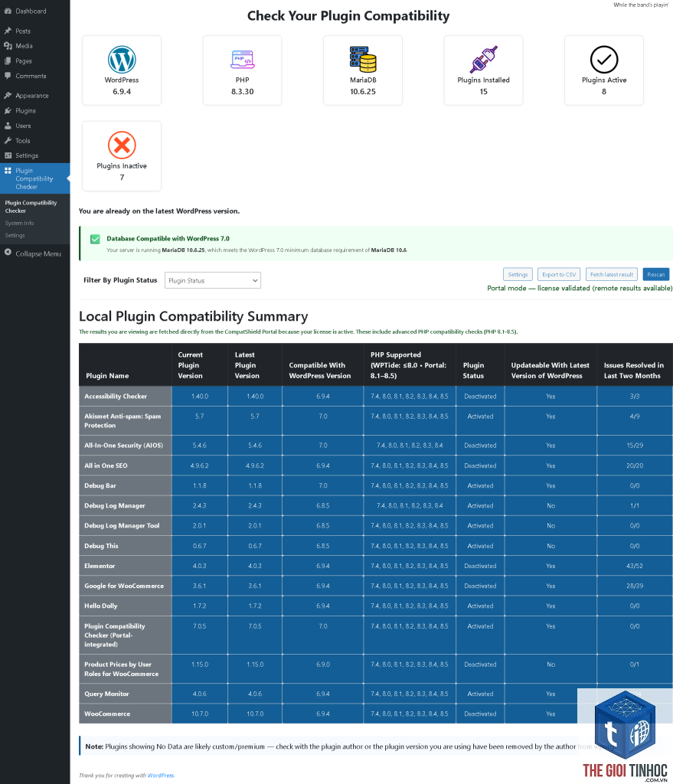Open the WordPress link in footer

[161, 776]
